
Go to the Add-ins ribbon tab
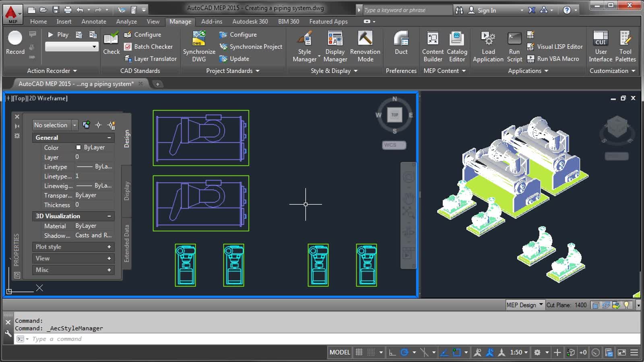212,21
